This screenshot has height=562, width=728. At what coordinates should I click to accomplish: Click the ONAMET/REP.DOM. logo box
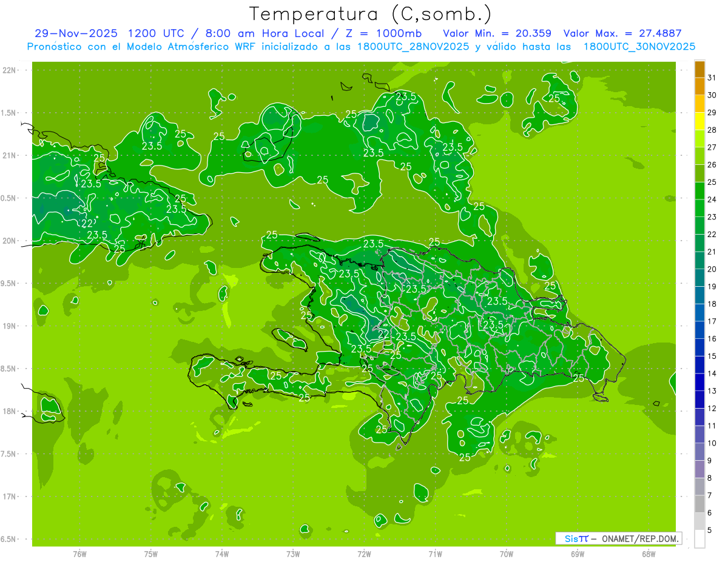pos(618,538)
